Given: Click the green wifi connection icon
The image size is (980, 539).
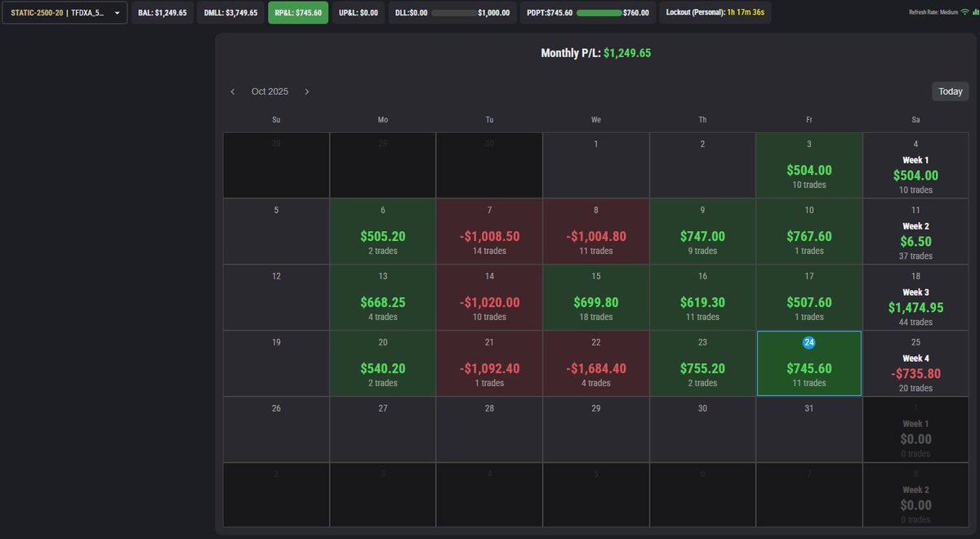Looking at the screenshot, I should (x=964, y=12).
